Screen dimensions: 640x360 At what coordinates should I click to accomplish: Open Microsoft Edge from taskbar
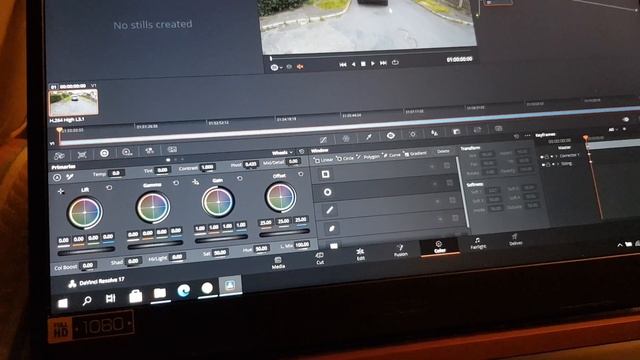tap(184, 291)
